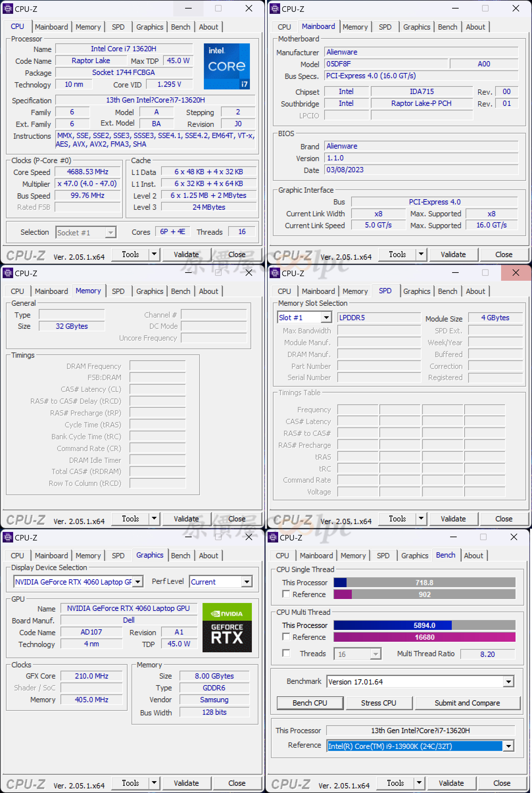Image resolution: width=532 pixels, height=793 pixels.
Task: Click the CPU-Z title icon in the Memory-tab window
Action: point(8,273)
